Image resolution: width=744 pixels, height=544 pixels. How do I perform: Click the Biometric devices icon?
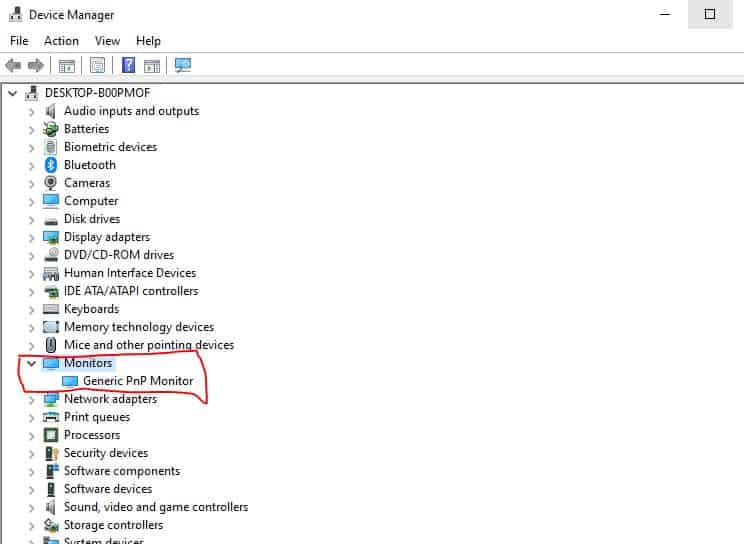pyautogui.click(x=51, y=147)
